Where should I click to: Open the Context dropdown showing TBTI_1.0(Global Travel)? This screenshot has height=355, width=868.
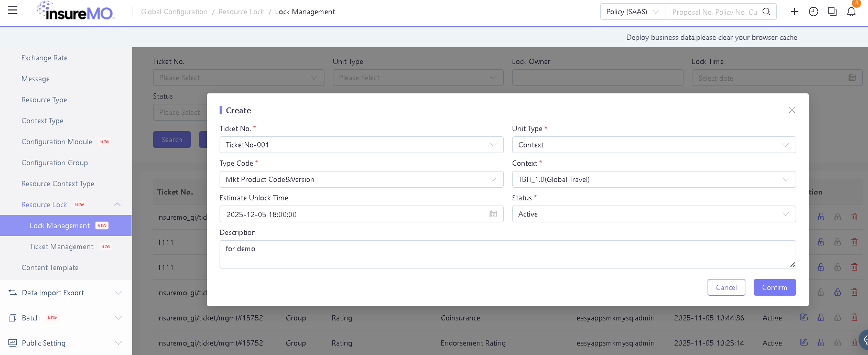click(x=654, y=179)
